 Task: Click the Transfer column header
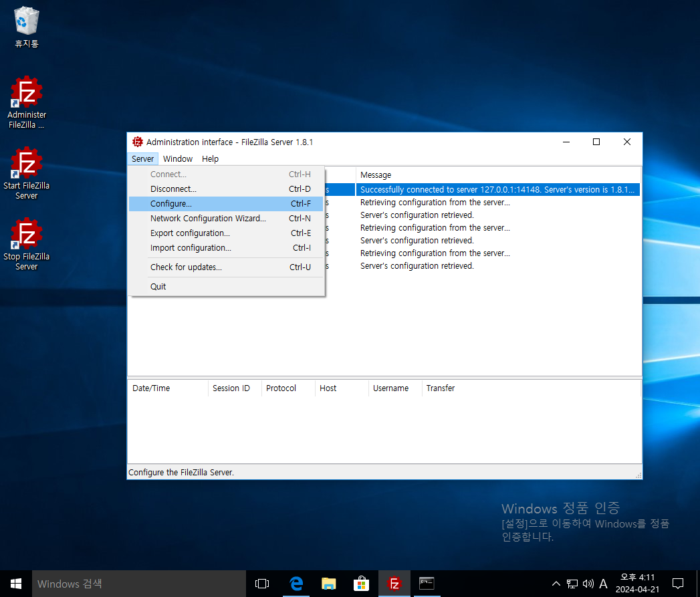point(532,388)
